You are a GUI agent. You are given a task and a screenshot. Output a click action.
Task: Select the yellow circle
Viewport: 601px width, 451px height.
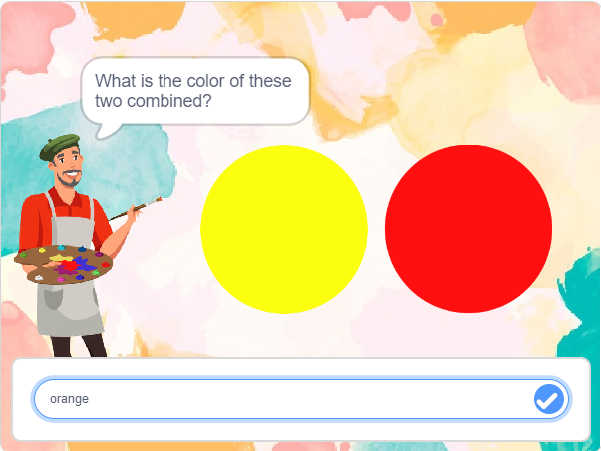pyautogui.click(x=284, y=229)
